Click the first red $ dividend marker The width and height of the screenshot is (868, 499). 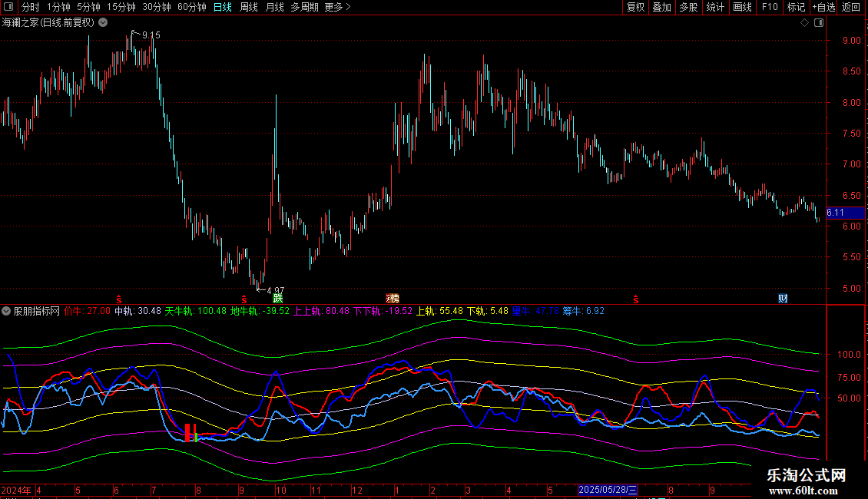click(x=118, y=298)
